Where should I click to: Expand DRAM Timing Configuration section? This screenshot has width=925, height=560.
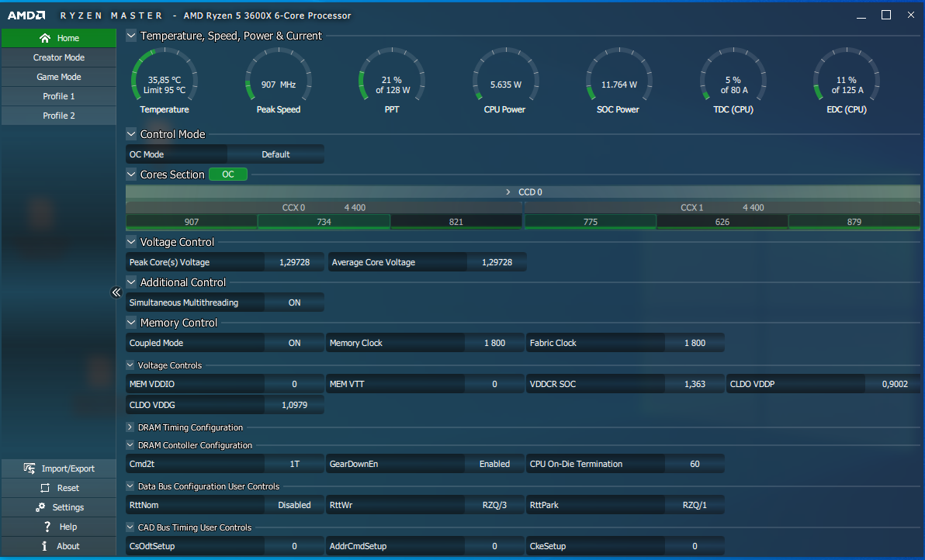click(x=130, y=427)
